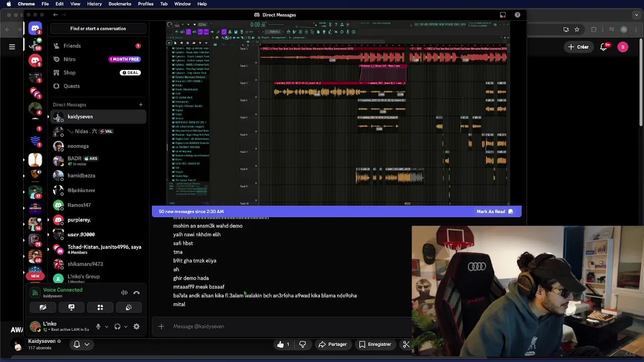Click Enregistrer save button
The width and height of the screenshot is (644, 362).
[374, 344]
